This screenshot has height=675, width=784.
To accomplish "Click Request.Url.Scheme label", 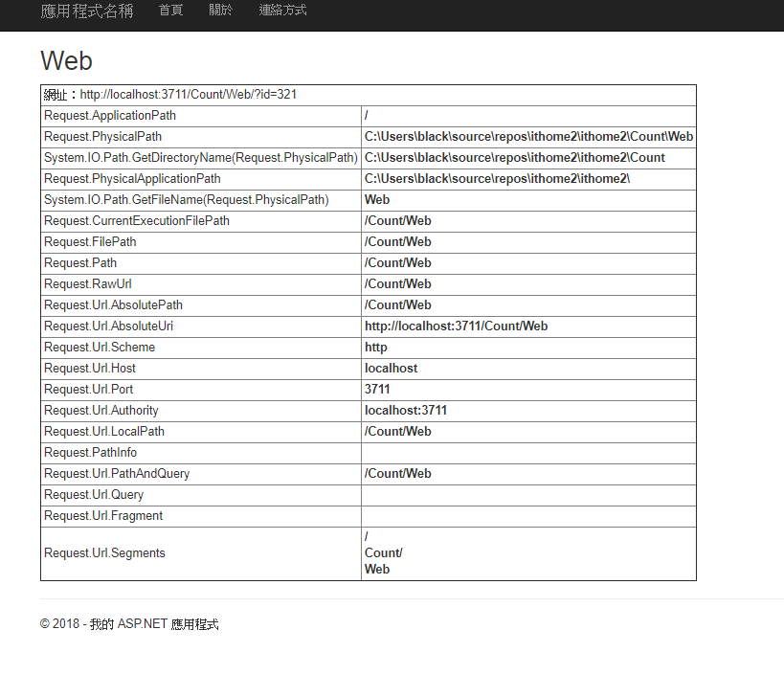I will 100,347.
